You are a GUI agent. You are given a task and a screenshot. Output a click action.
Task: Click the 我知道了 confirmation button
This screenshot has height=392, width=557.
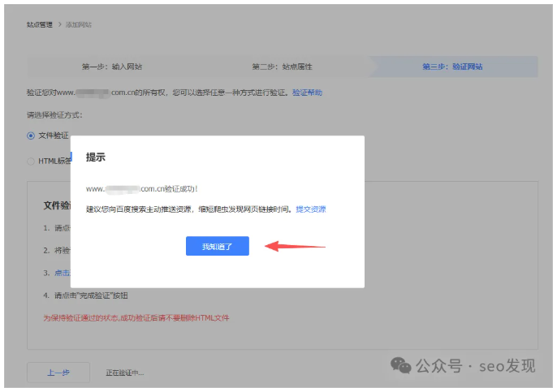tap(217, 246)
